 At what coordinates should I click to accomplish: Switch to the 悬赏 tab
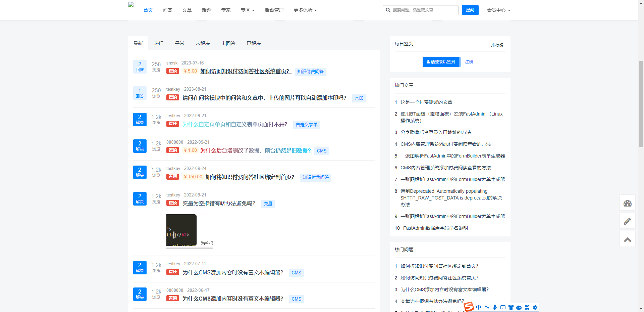(179, 43)
